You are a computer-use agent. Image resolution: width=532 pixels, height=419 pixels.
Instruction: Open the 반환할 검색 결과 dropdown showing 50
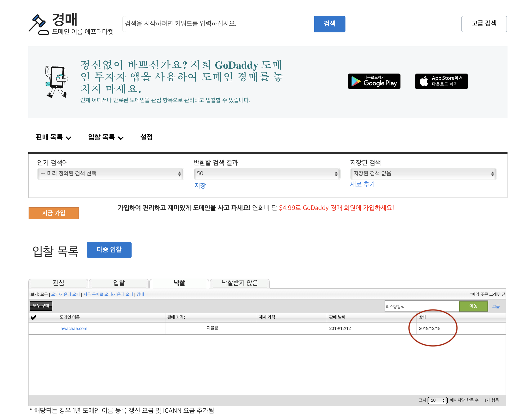267,174
